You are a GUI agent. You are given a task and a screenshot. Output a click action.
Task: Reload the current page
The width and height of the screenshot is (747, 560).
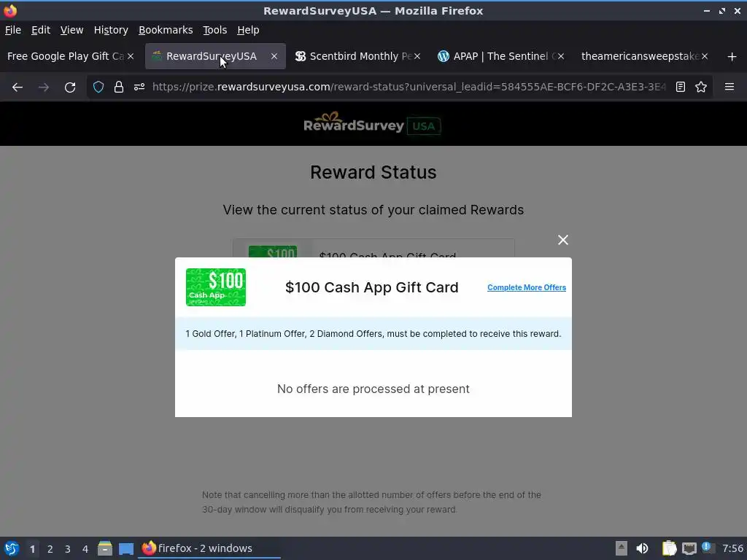coord(70,87)
